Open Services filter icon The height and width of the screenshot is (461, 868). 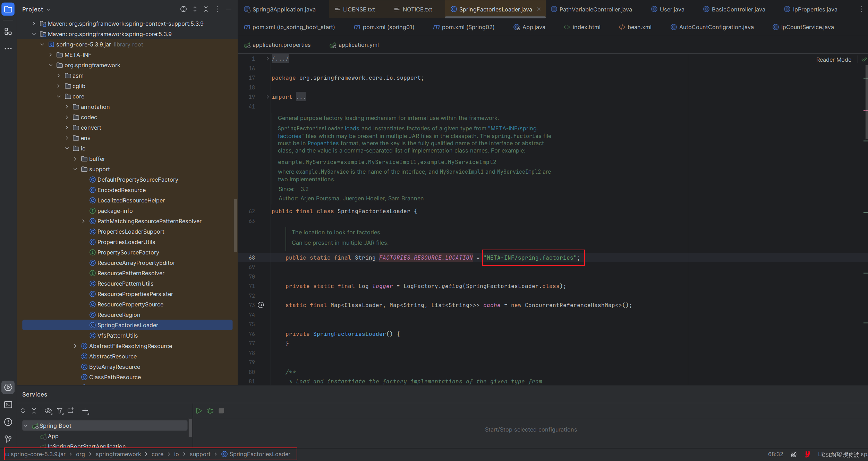click(x=60, y=411)
